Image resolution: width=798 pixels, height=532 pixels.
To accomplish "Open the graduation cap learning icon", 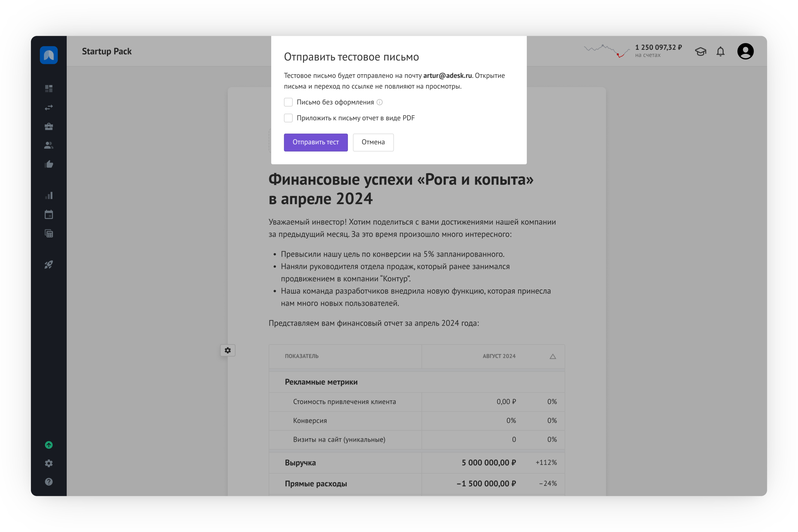I will pyautogui.click(x=700, y=52).
